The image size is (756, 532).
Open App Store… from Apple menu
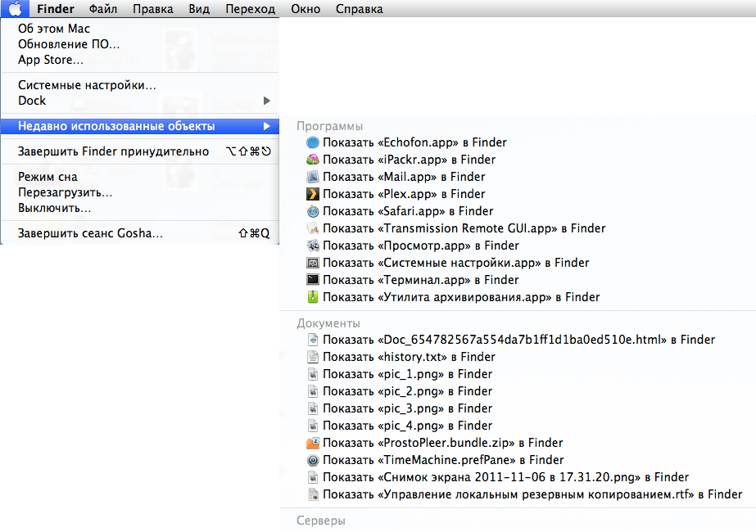[x=140, y=60]
